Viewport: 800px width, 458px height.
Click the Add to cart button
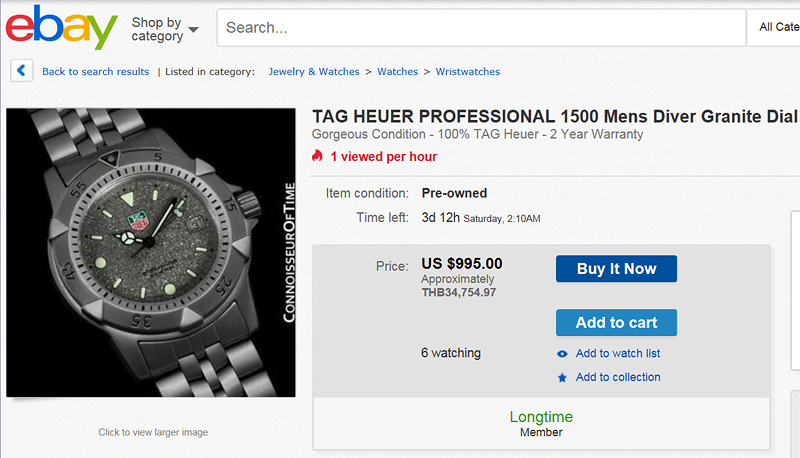pyautogui.click(x=616, y=322)
